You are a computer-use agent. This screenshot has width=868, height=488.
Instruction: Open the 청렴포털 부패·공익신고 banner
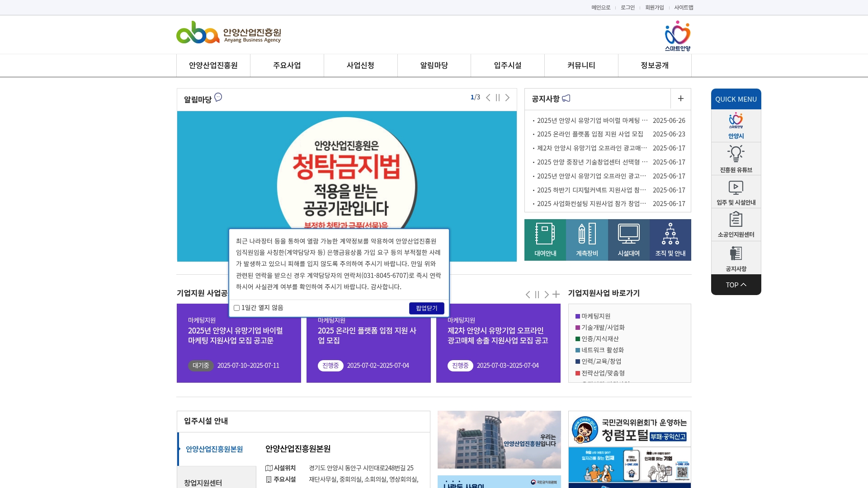pos(629,429)
